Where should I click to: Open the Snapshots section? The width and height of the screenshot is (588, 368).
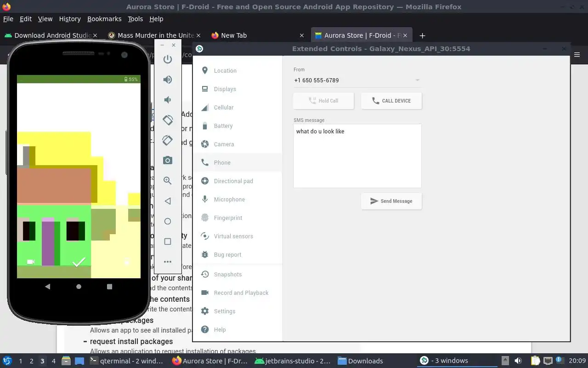click(237, 274)
